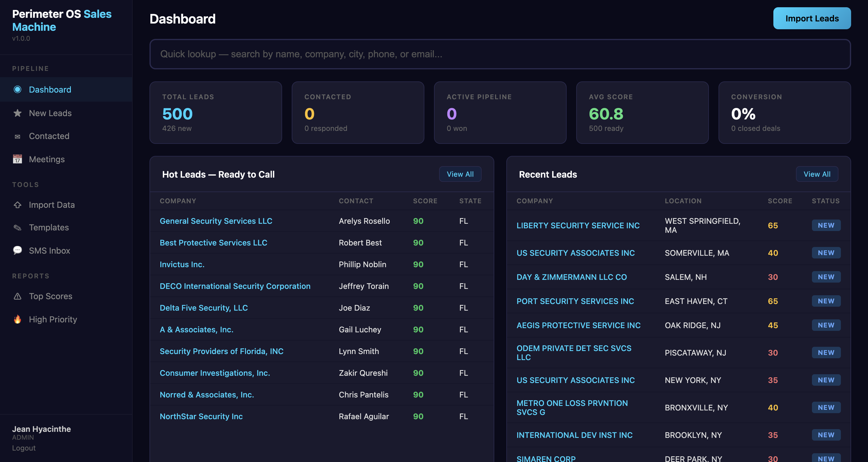The width and height of the screenshot is (868, 462).
Task: Open SMS Inbox from sidebar
Action: pos(66,251)
